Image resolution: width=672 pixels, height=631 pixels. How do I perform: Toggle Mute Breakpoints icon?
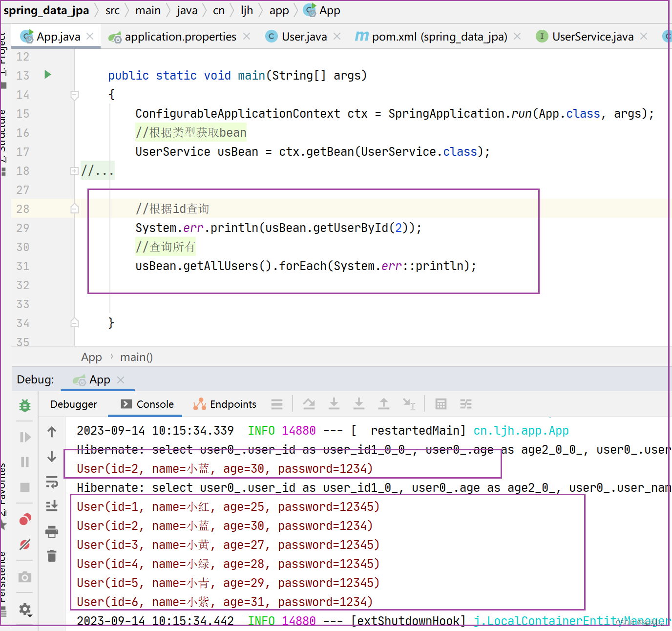(25, 544)
